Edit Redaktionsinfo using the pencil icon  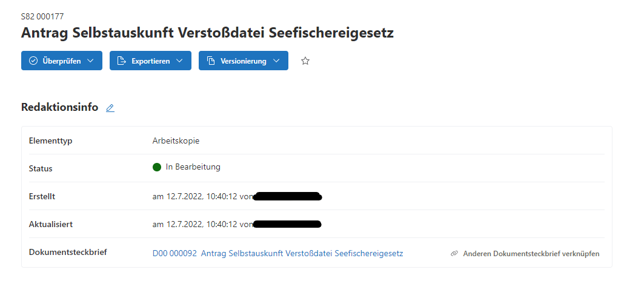pos(110,108)
